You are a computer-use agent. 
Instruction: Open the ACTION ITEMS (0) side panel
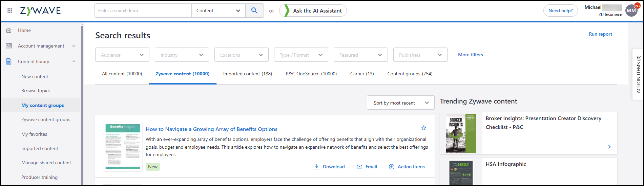[638, 74]
